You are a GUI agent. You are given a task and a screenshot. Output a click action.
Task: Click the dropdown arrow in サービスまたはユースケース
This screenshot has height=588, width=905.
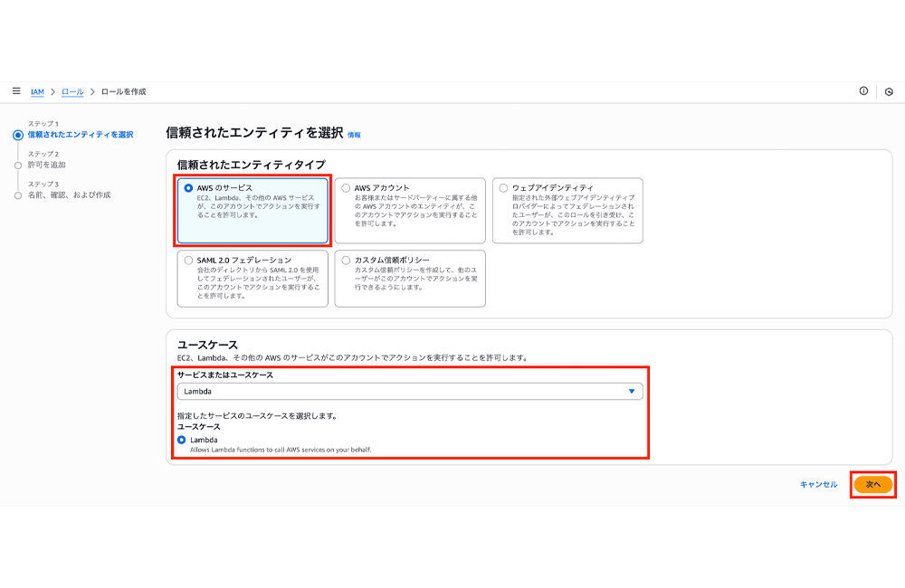(633, 391)
